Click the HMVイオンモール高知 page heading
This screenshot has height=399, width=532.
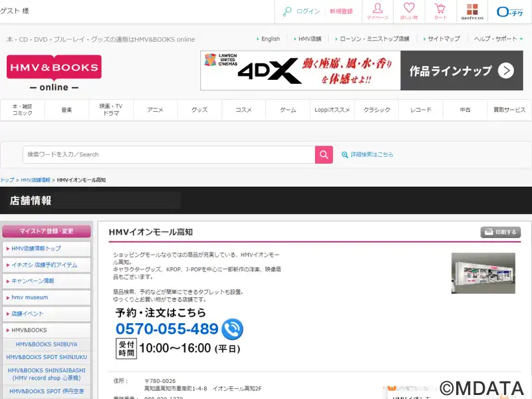(x=151, y=232)
